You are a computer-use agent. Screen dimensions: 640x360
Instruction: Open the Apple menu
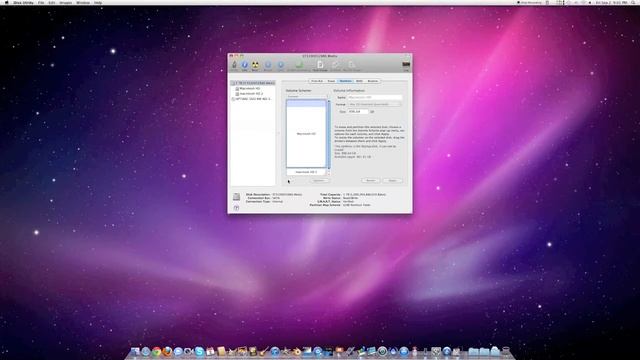pyautogui.click(x=6, y=2)
